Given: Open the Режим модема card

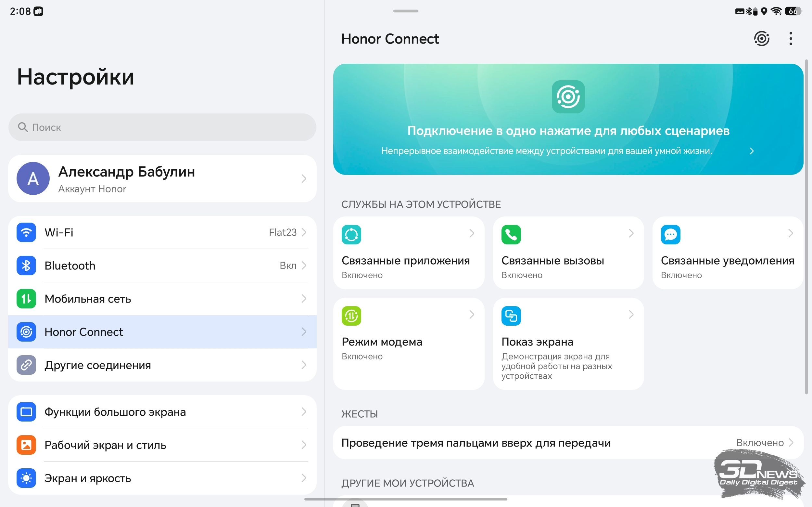Looking at the screenshot, I should [x=409, y=344].
